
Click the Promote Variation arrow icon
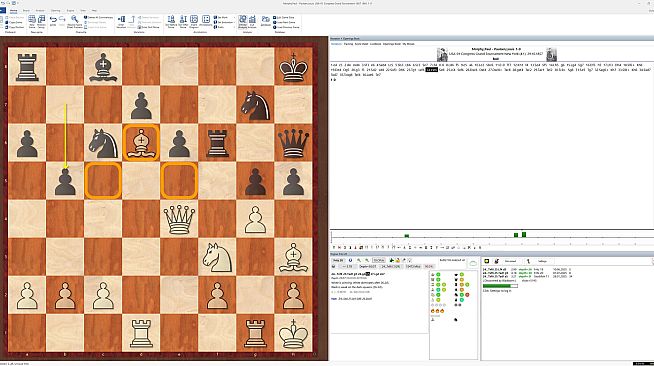tap(132, 21)
